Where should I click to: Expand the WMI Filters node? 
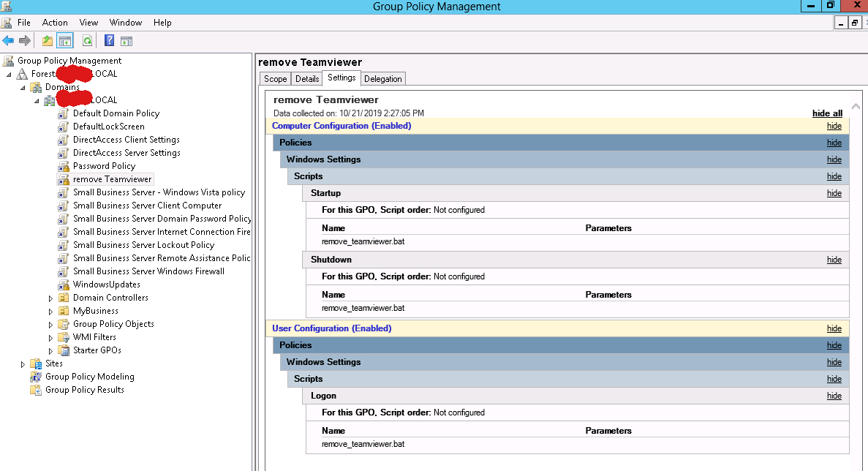coord(50,338)
